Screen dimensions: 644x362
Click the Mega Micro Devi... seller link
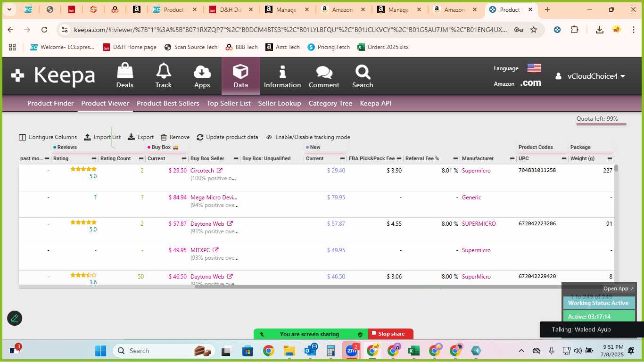tap(214, 197)
